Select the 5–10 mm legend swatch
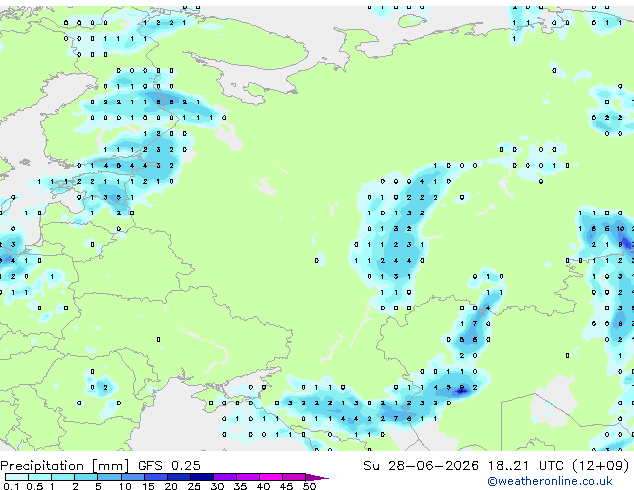The width and height of the screenshot is (634, 490). pos(109,477)
